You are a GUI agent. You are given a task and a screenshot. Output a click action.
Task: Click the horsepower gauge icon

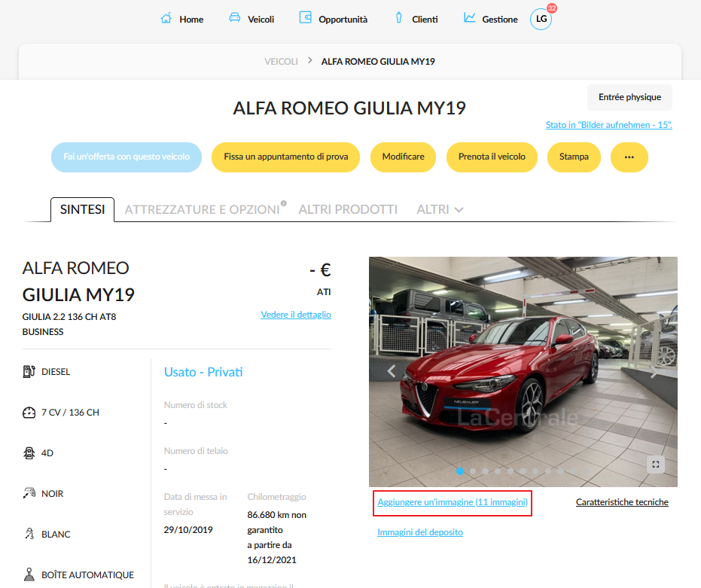(x=29, y=413)
